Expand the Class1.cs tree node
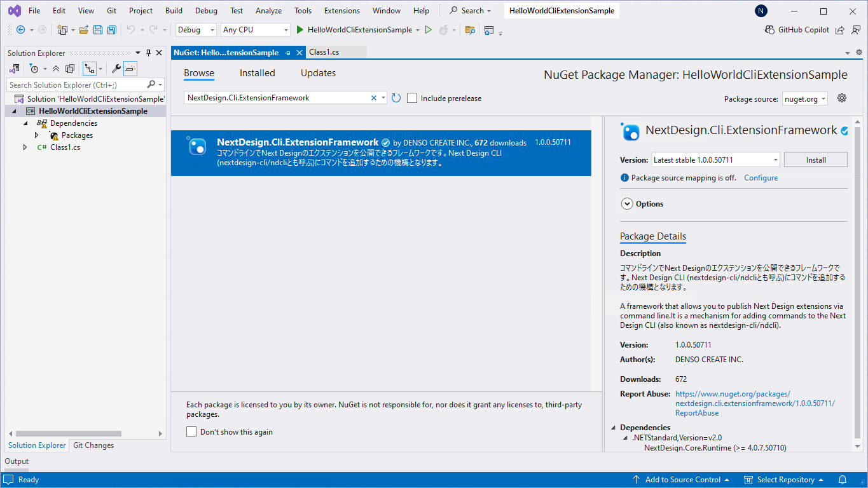This screenshot has height=488, width=868. [25, 147]
